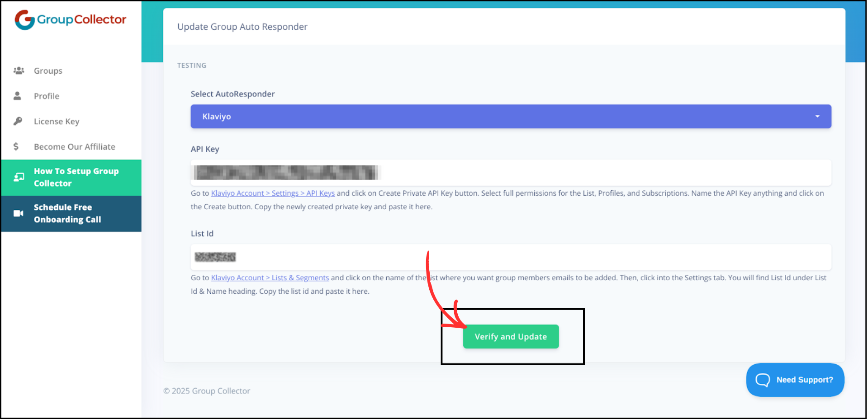This screenshot has width=868, height=419.
Task: Open the Select AutoResponder dropdown
Action: point(510,116)
